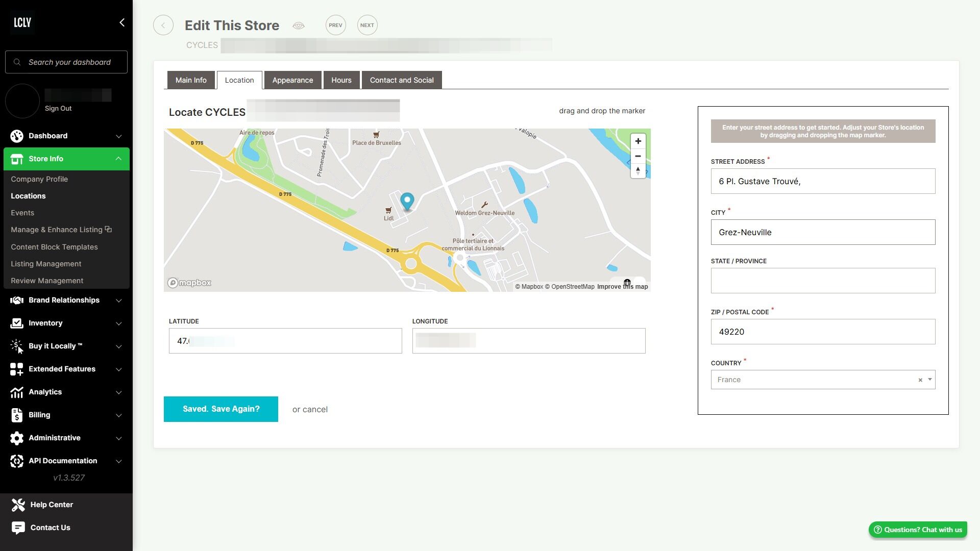
Task: Toggle store preview eye icon
Action: pyautogui.click(x=299, y=26)
